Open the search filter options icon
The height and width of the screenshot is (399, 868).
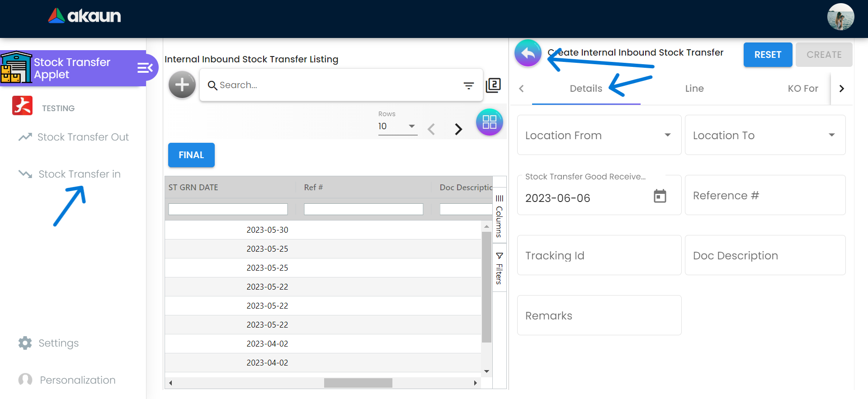[x=468, y=85]
